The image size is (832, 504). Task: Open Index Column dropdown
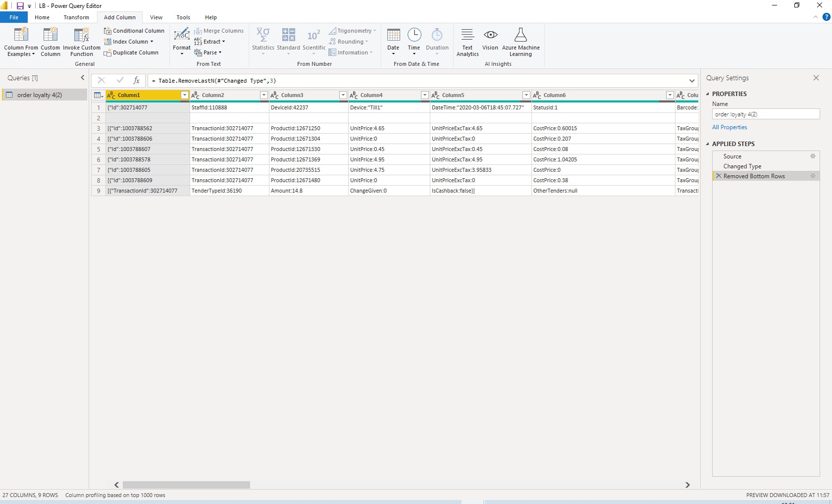pos(129,42)
